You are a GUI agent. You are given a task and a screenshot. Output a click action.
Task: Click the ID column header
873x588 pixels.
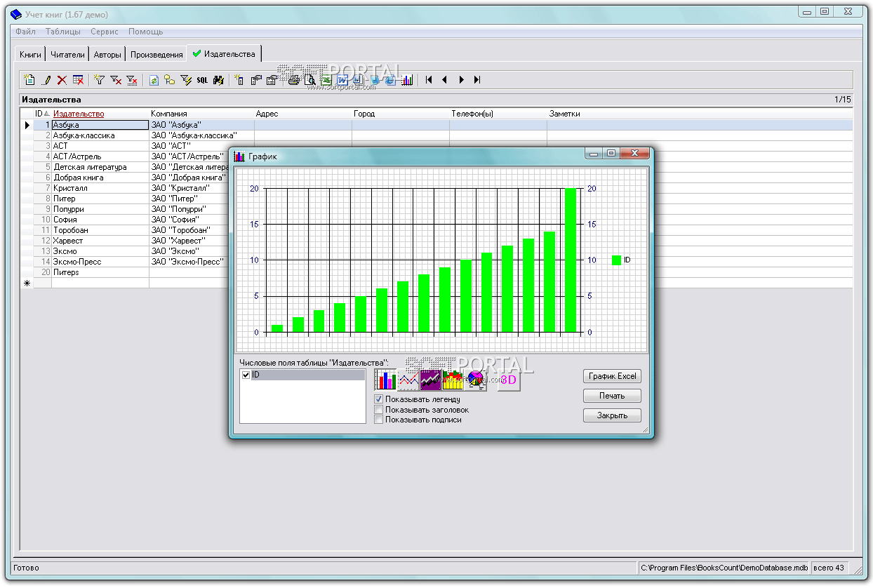(42, 114)
